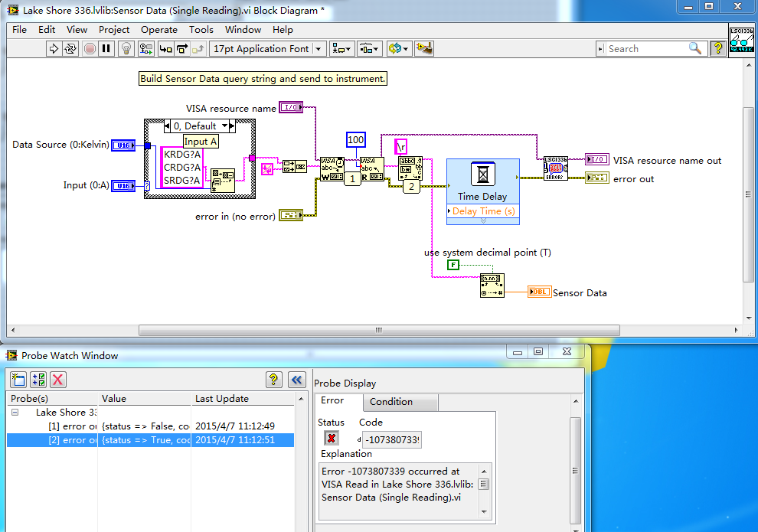
Task: Select Input (0:A) U16 terminal
Action: (x=123, y=186)
